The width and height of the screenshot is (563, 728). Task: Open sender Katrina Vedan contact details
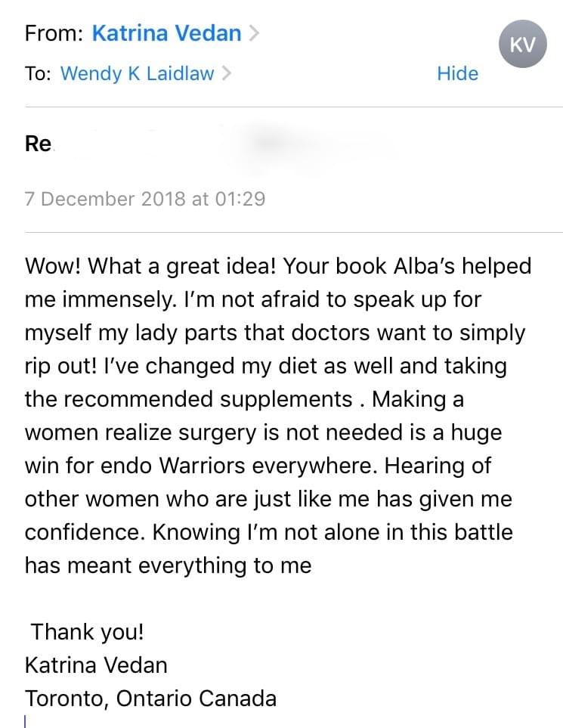click(166, 33)
